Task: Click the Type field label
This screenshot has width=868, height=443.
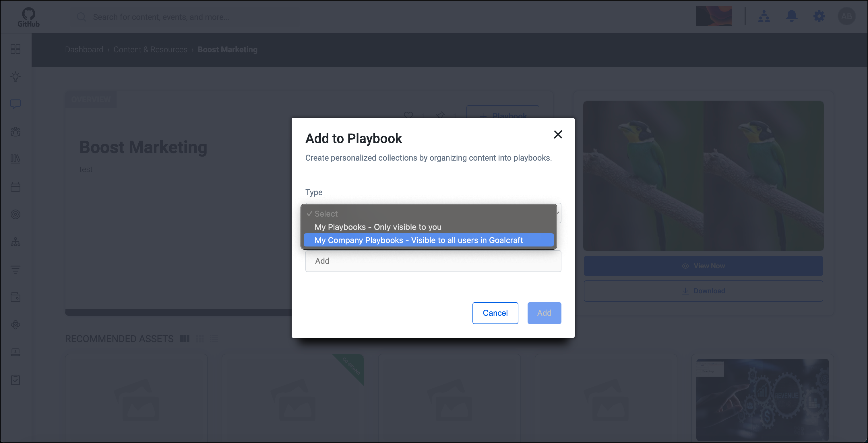Action: (x=314, y=192)
